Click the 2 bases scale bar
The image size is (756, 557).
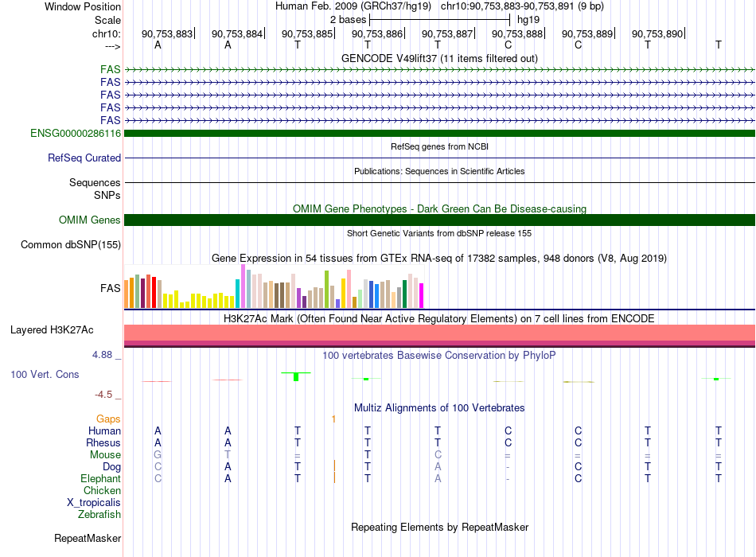pos(439,20)
